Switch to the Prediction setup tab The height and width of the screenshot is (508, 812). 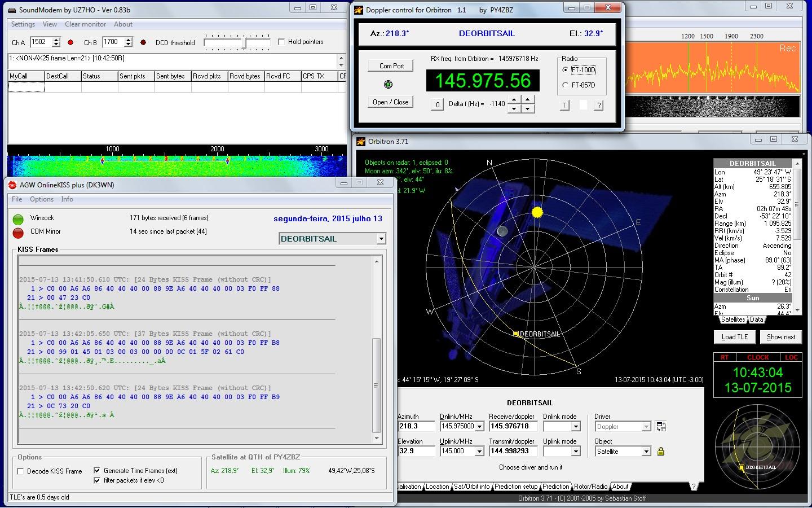pos(515,487)
